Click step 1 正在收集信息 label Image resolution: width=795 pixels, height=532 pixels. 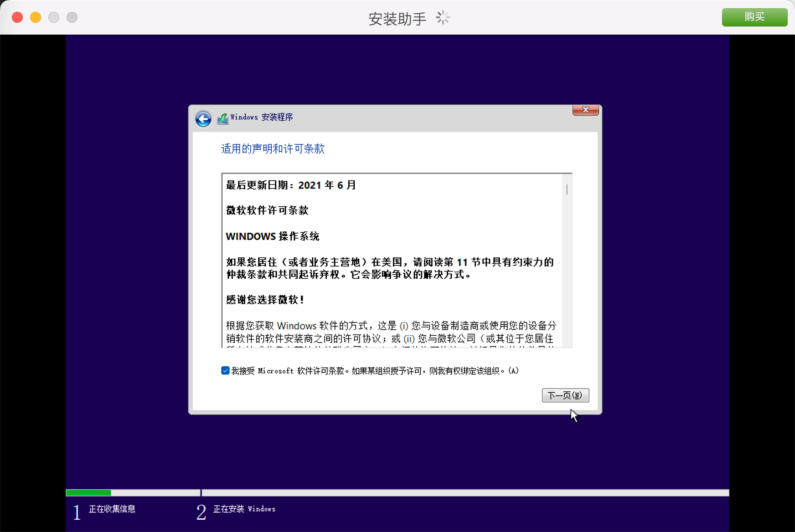(x=112, y=509)
